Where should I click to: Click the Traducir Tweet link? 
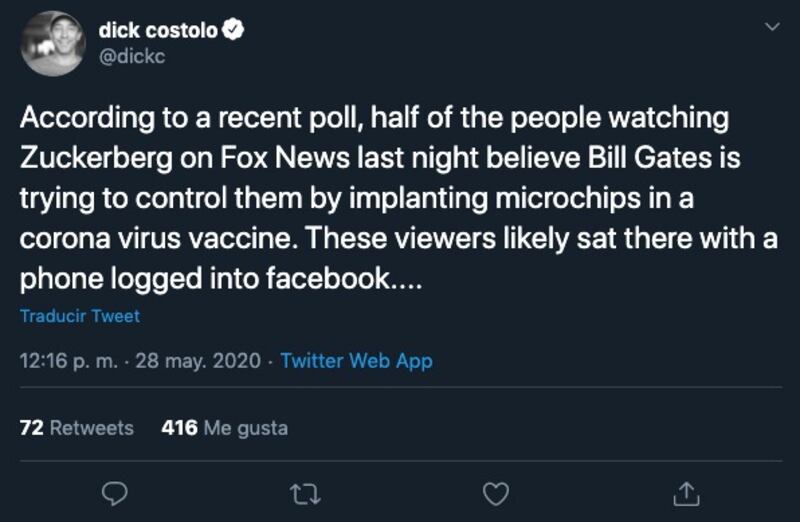click(80, 316)
